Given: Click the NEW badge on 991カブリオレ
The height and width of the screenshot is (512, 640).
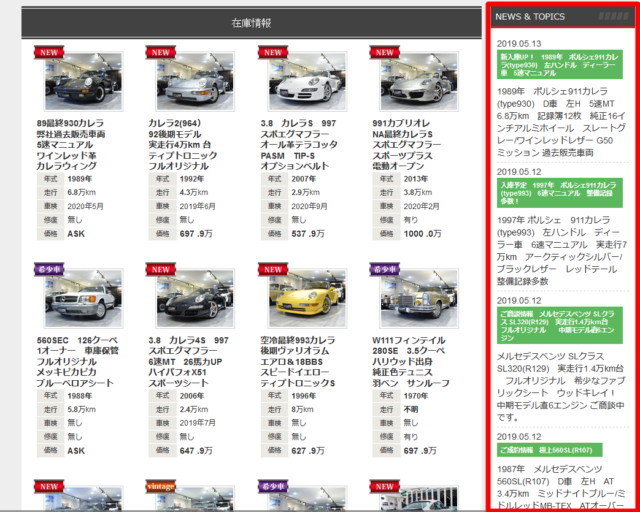Looking at the screenshot, I should coord(385,52).
